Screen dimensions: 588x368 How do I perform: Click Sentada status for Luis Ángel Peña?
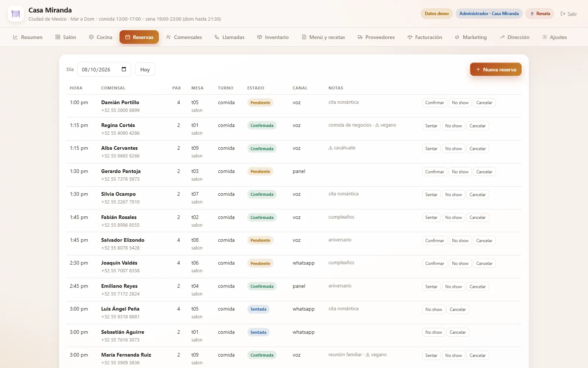258,309
